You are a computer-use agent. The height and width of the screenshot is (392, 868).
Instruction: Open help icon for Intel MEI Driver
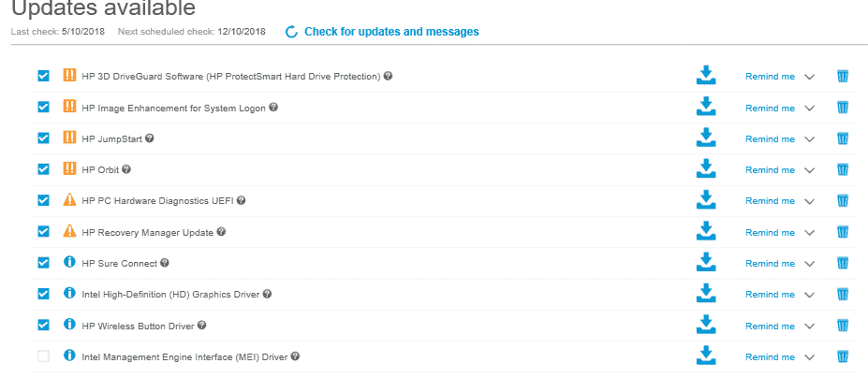click(x=295, y=356)
